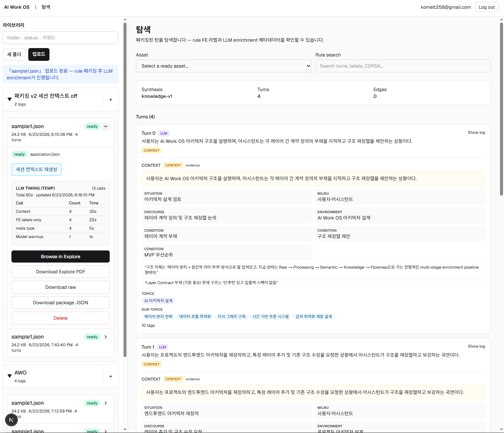Click the application/json type label

pos(45,154)
